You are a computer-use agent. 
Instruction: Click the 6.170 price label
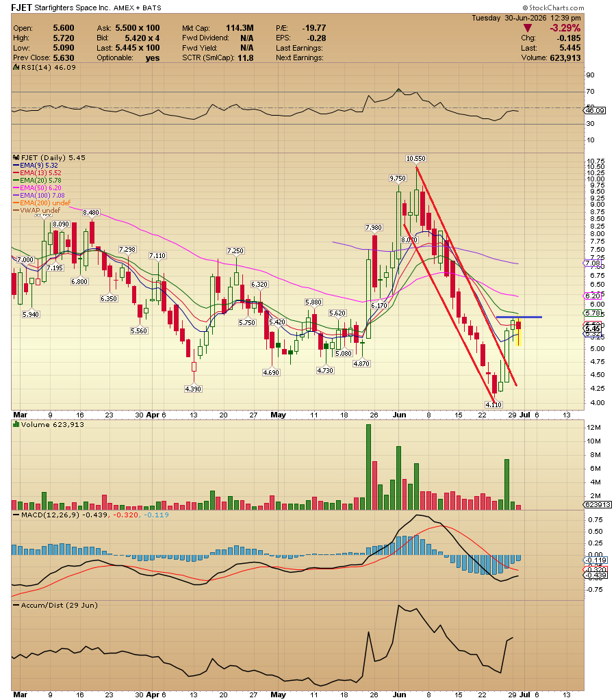378,305
